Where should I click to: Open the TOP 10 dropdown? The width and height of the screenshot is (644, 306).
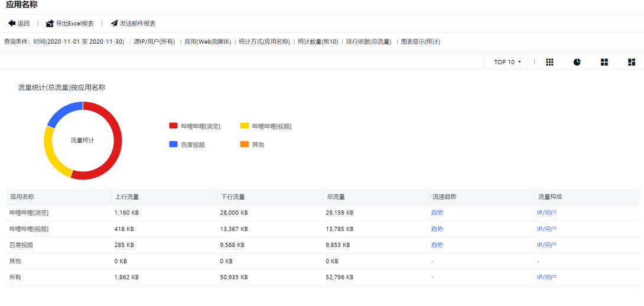507,62
